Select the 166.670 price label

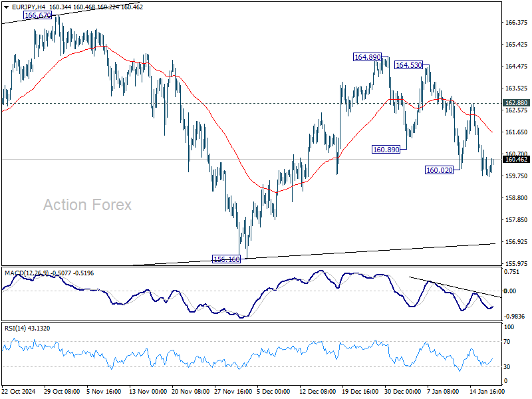pyautogui.click(x=38, y=15)
